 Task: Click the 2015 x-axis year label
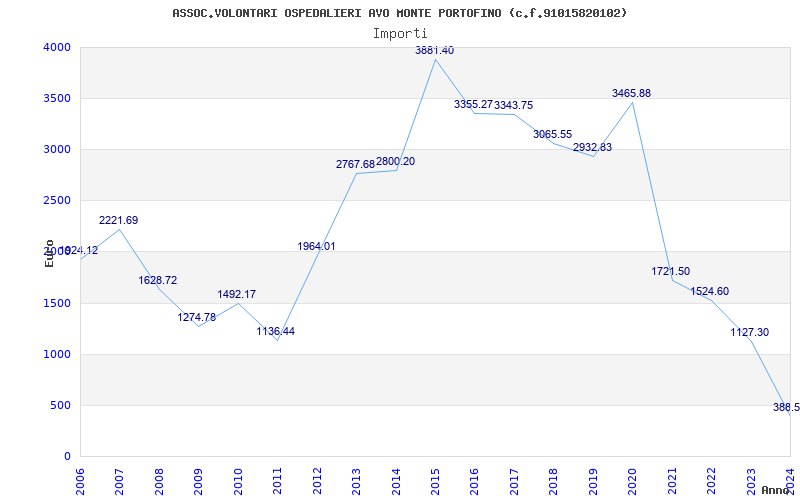click(x=435, y=481)
